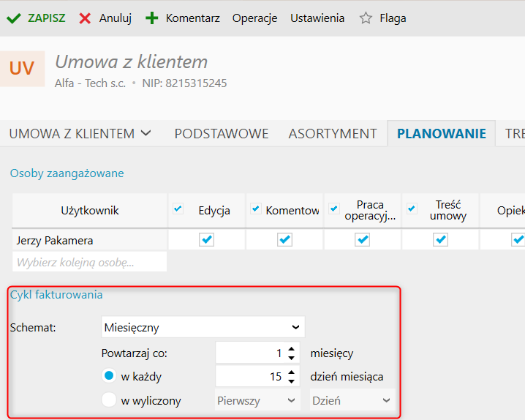Click the red Anuluj X icon
The image size is (525, 420).
[x=86, y=18]
